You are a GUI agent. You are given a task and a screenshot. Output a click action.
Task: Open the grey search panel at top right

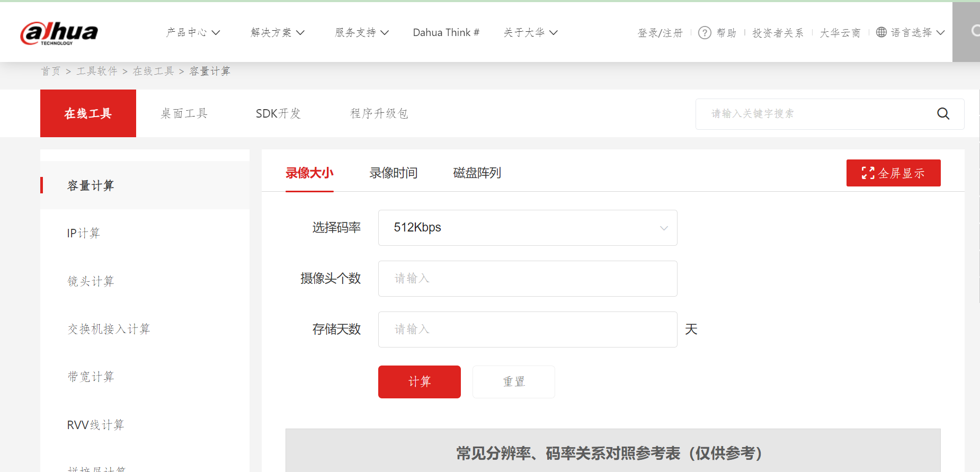click(x=966, y=32)
